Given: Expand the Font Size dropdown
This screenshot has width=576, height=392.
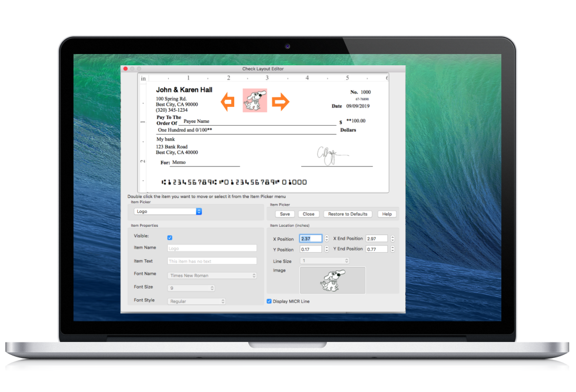Looking at the screenshot, I should pos(191,288).
